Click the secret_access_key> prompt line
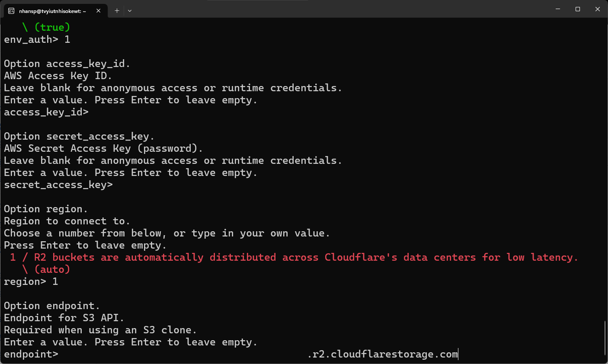Screen dimensions: 608x364 click(58, 185)
